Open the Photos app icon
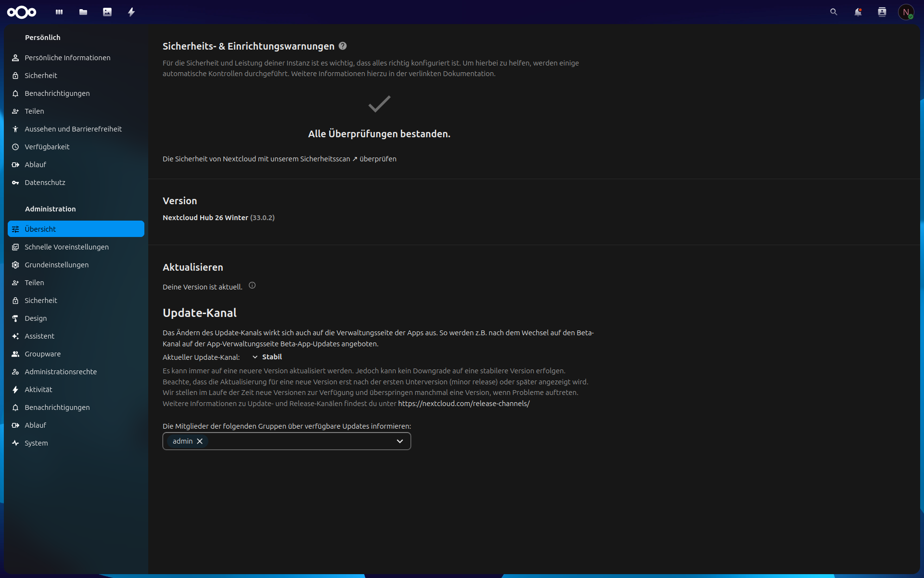The height and width of the screenshot is (578, 924). [107, 12]
